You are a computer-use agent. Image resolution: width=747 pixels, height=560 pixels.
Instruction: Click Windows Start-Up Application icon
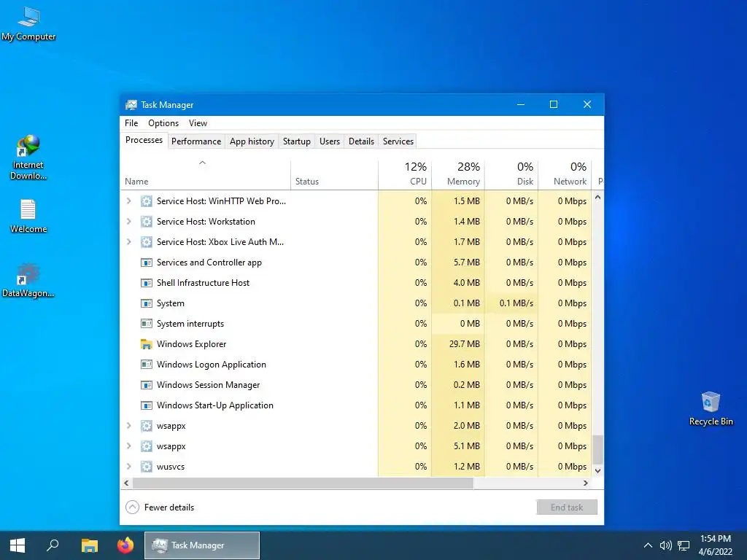point(146,405)
